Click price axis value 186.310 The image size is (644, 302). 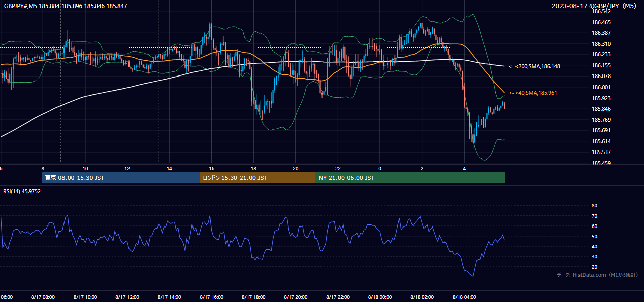[x=601, y=44]
